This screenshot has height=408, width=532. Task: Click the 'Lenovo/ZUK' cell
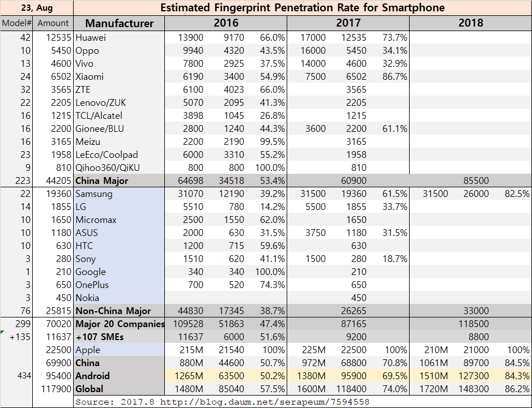[x=119, y=102]
